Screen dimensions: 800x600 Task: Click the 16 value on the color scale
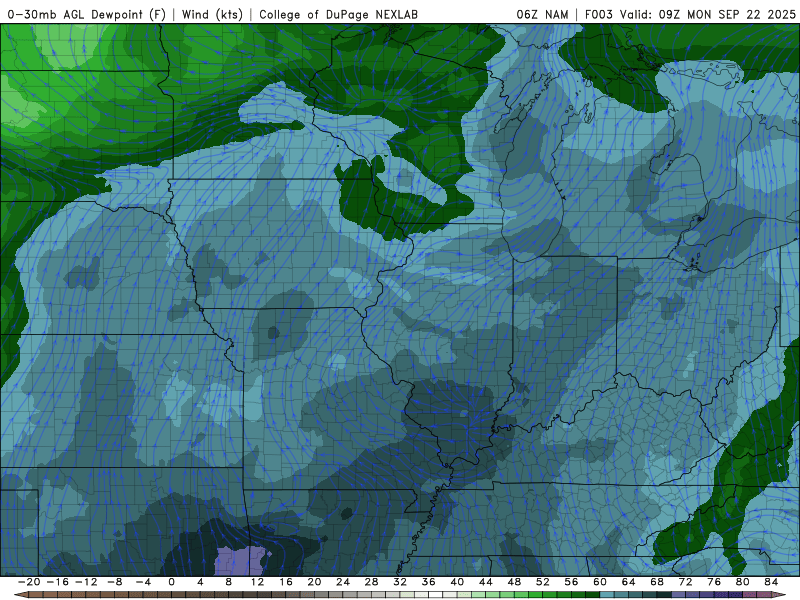[286, 582]
